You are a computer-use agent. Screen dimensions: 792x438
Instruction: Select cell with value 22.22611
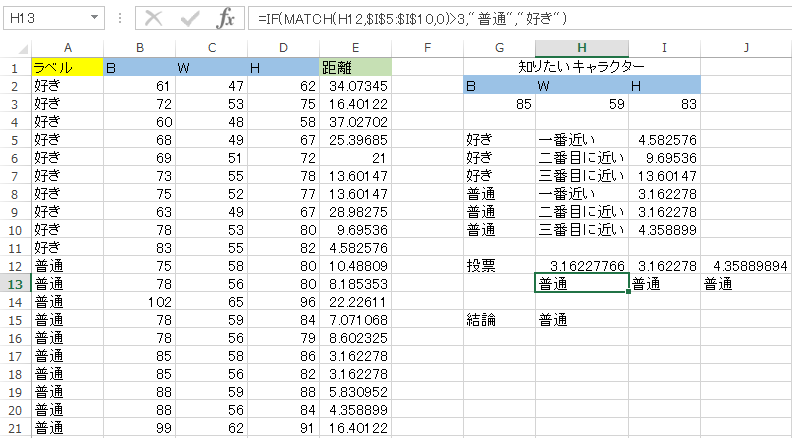click(356, 302)
